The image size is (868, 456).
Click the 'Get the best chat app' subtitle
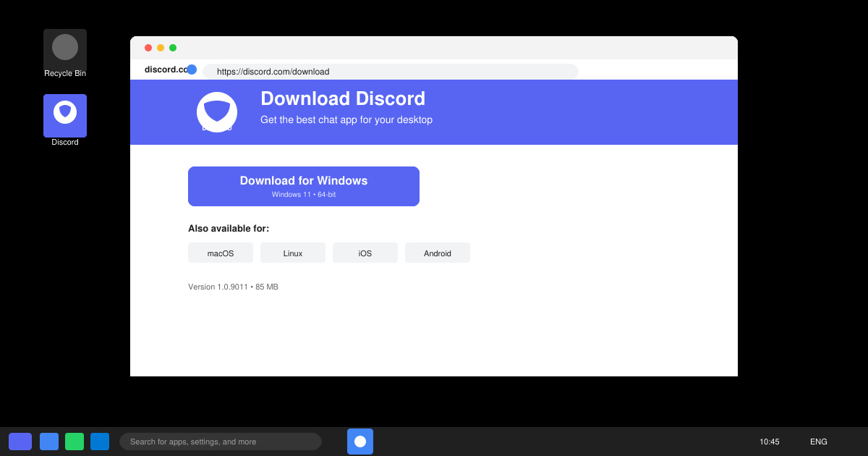[x=346, y=120]
